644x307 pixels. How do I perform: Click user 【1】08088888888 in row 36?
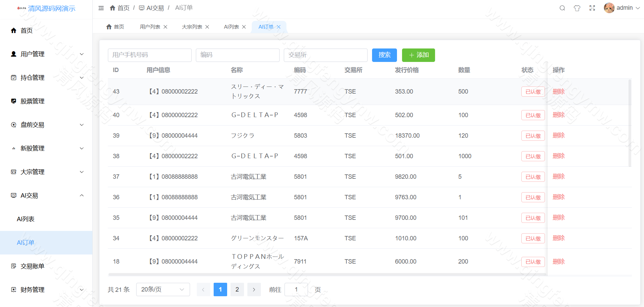pyautogui.click(x=173, y=197)
